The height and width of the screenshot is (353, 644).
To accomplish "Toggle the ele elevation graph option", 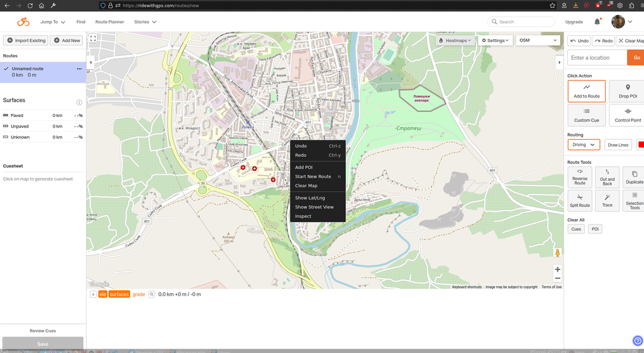I will [103, 294].
